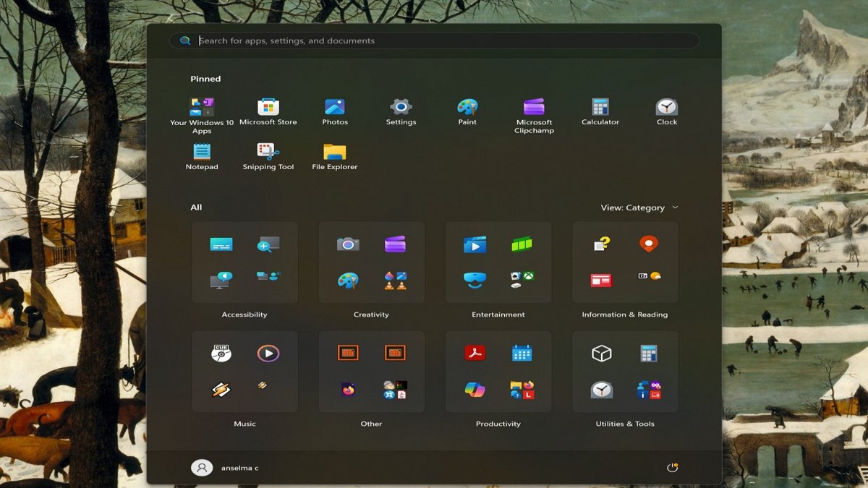Viewport: 868px width, 488px height.
Task: Open Paint palette icon in Creativity category
Action: [x=348, y=281]
